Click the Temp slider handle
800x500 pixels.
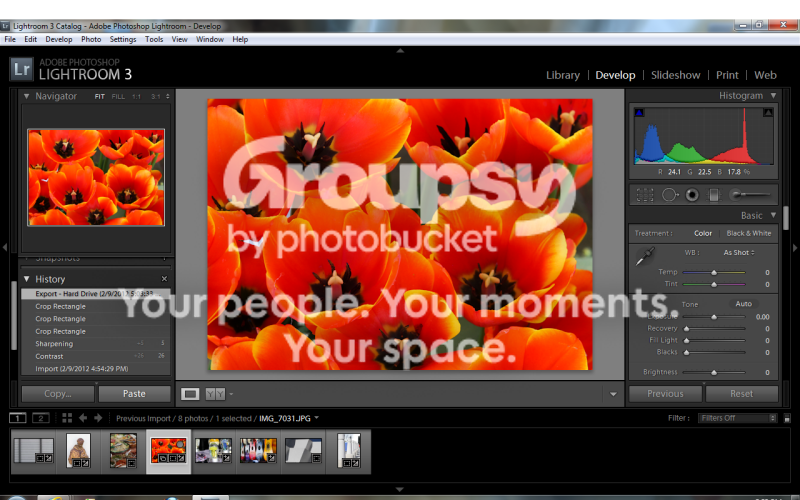click(x=714, y=272)
